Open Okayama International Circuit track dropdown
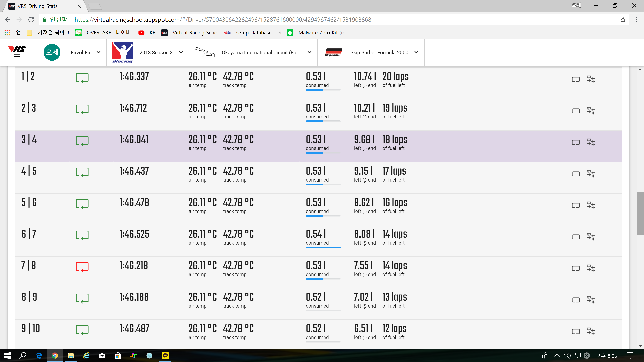The image size is (644, 362). pyautogui.click(x=309, y=52)
